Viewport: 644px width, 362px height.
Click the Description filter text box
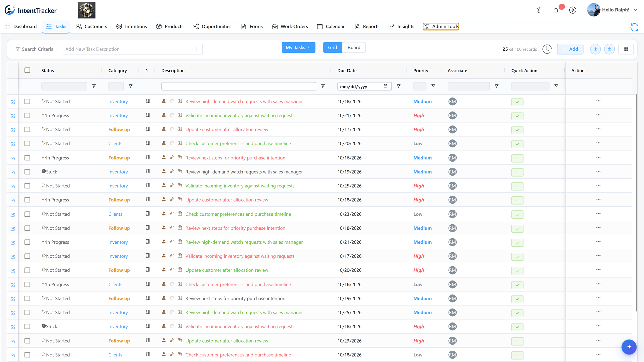pyautogui.click(x=238, y=86)
